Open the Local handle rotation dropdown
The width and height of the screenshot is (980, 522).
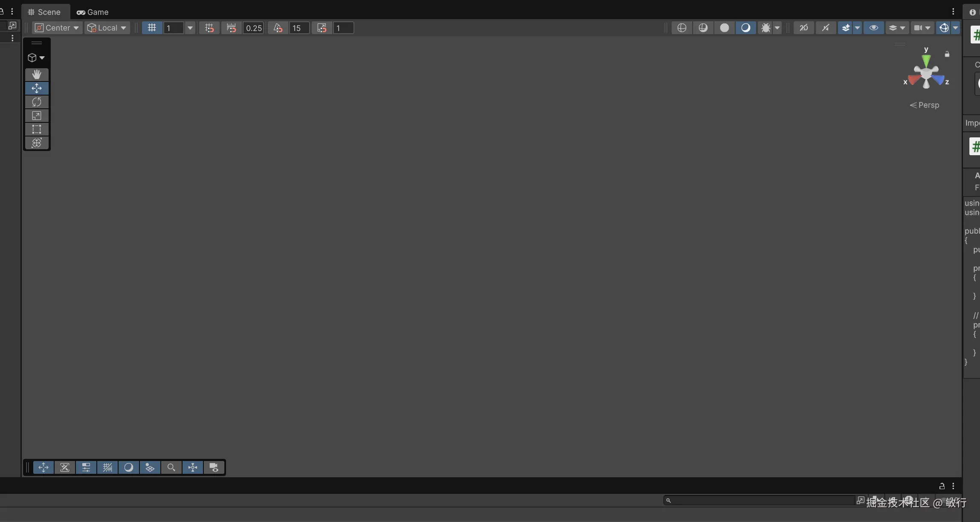point(107,28)
